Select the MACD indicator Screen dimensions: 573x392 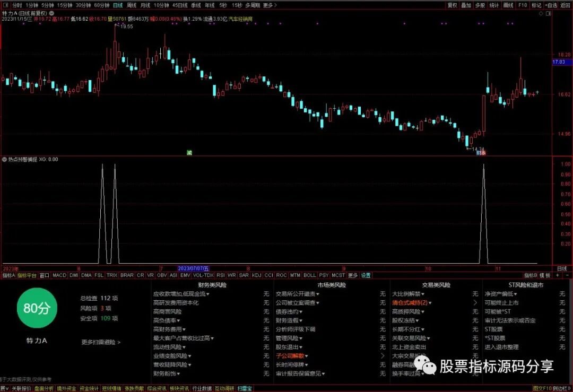pyautogui.click(x=59, y=275)
